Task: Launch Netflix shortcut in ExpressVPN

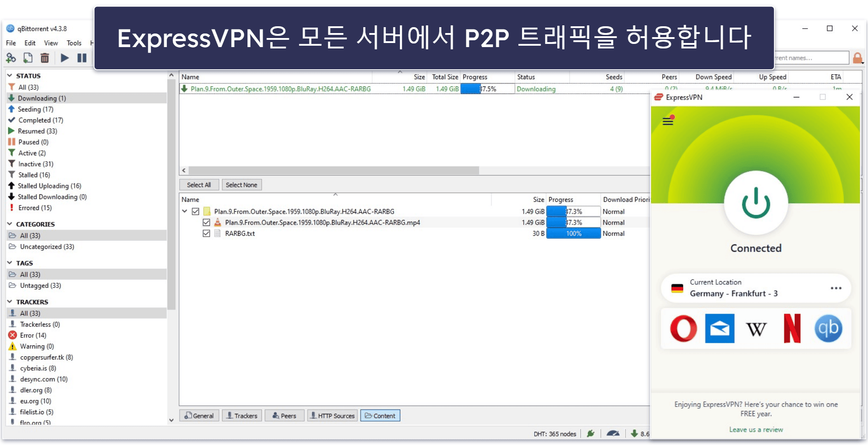Action: coord(792,328)
